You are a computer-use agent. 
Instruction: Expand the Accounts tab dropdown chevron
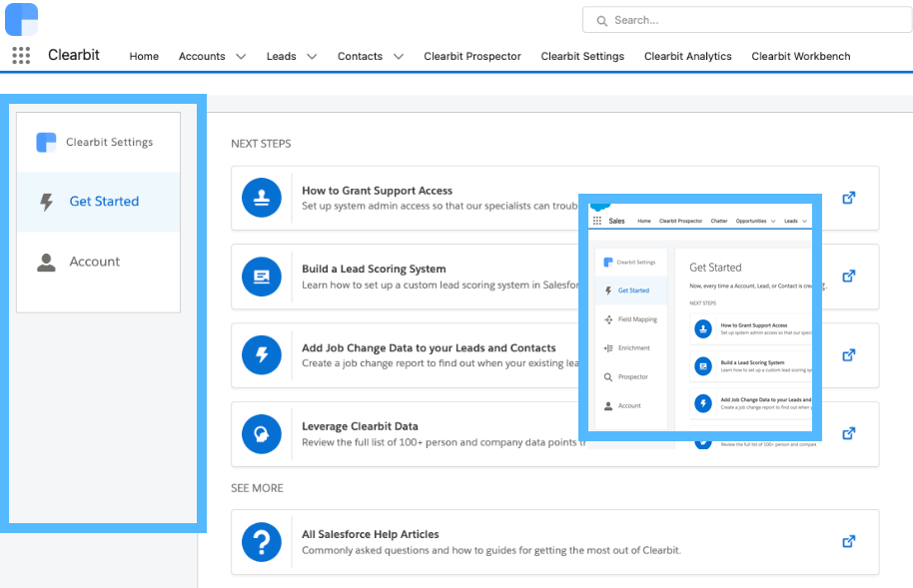pyautogui.click(x=241, y=57)
